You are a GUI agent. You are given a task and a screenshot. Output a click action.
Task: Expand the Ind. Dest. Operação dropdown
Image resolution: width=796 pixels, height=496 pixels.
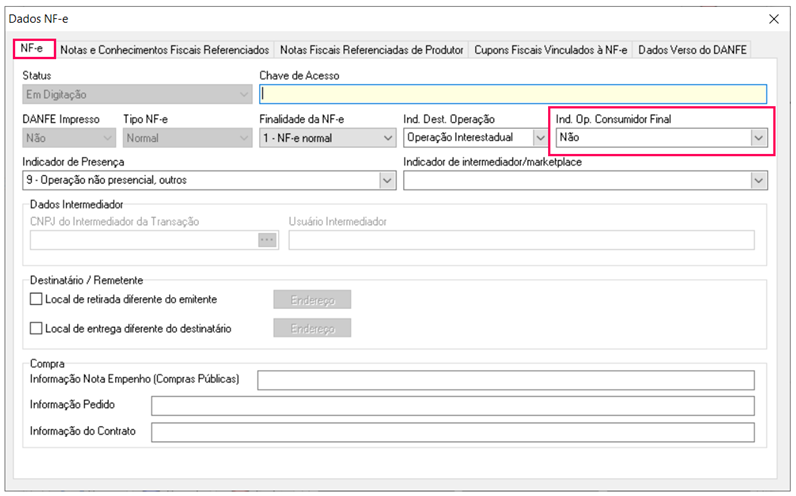539,138
